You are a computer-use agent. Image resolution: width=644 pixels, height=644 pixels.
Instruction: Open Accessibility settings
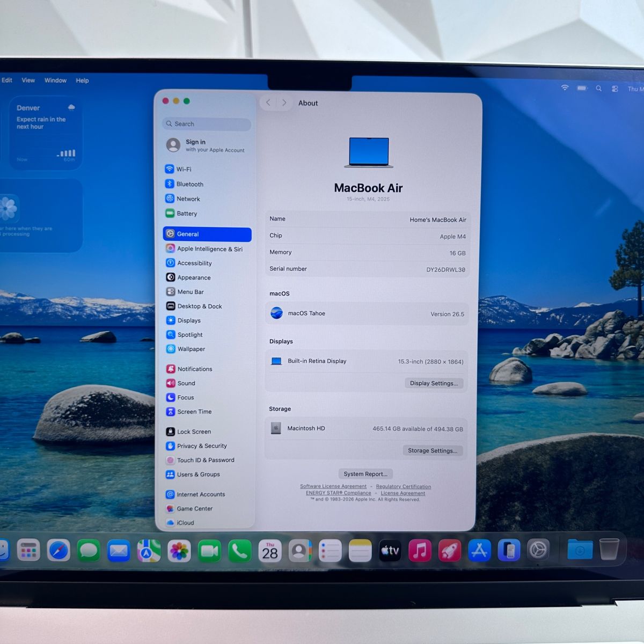[x=207, y=263]
